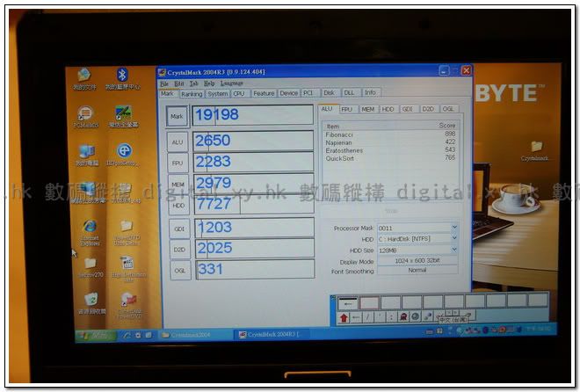Run the OGL benchmark button
The image size is (580, 392).
[x=180, y=271]
